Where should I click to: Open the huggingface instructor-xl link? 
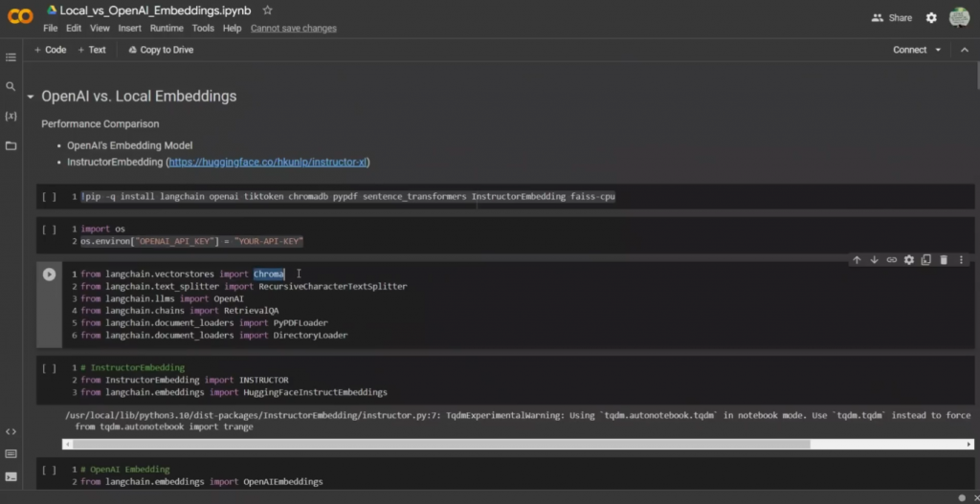click(268, 163)
